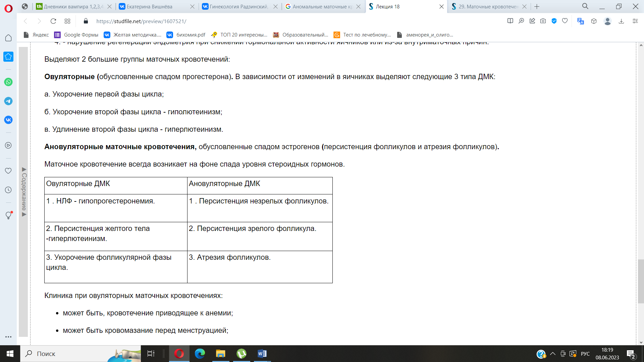Viewport: 644px width, 362px height.
Task: Open the Яндекс bookmark
Action: point(36,35)
